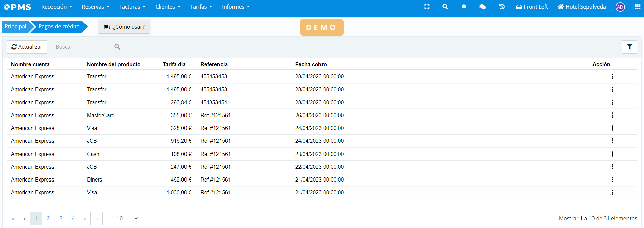Open action menu for Diners row

612,180
